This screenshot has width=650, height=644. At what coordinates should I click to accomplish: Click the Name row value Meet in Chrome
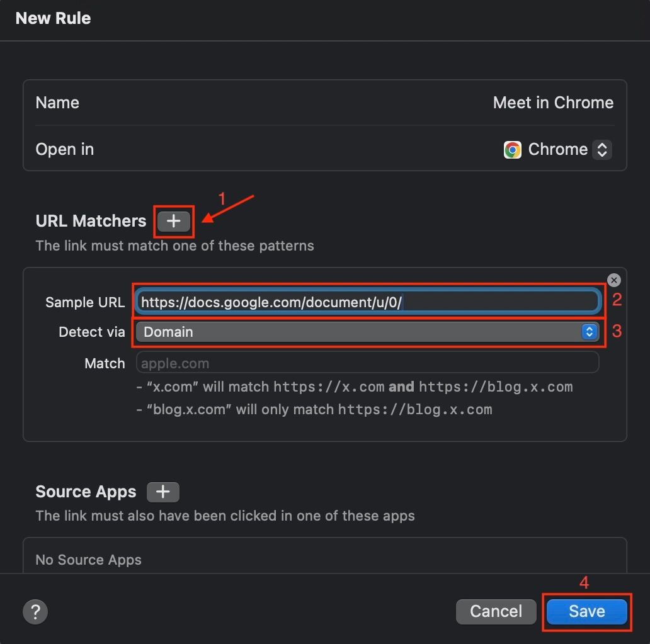coord(553,102)
